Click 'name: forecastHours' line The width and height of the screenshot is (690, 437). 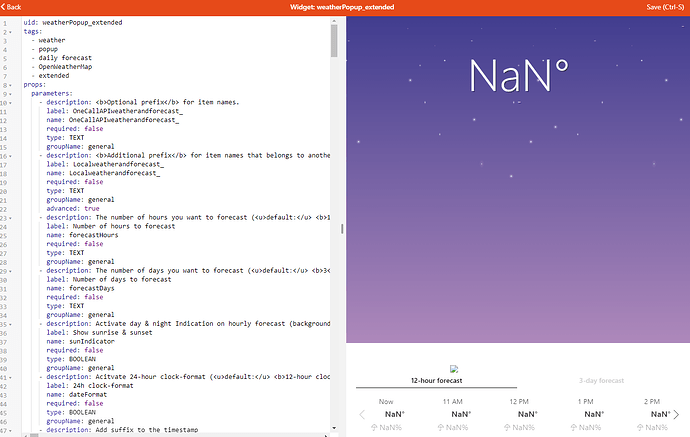pyautogui.click(x=82, y=235)
